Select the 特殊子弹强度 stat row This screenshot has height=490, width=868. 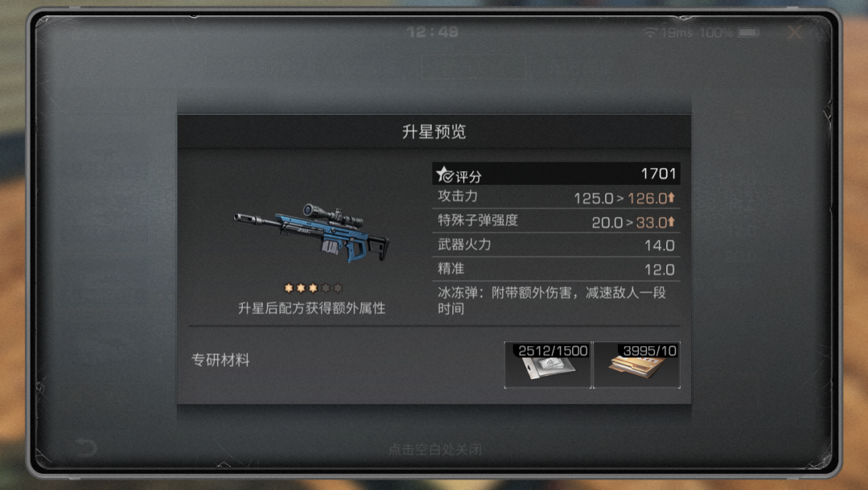click(556, 221)
